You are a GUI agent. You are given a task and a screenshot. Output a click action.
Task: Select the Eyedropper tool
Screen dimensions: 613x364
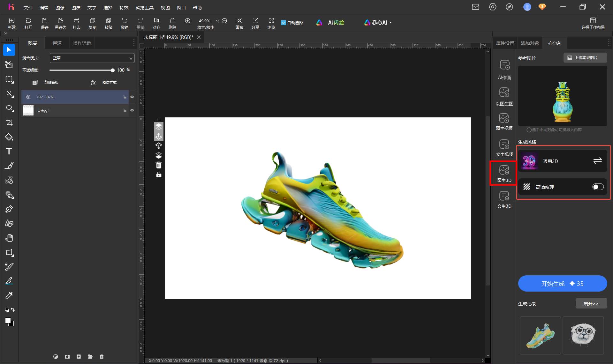(x=9, y=295)
